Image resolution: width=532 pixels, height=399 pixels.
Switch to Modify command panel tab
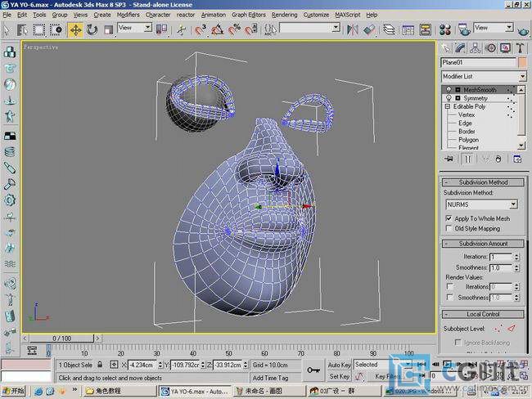[461, 48]
